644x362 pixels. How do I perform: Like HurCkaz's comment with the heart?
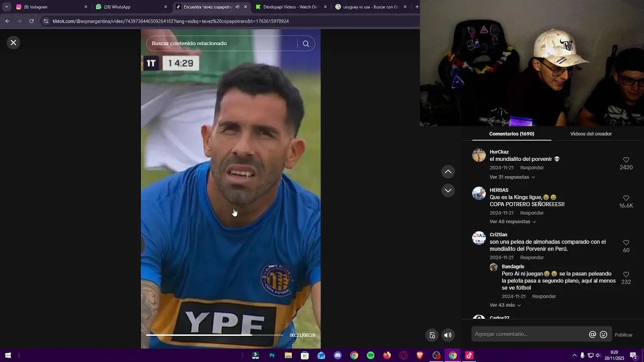(x=626, y=160)
